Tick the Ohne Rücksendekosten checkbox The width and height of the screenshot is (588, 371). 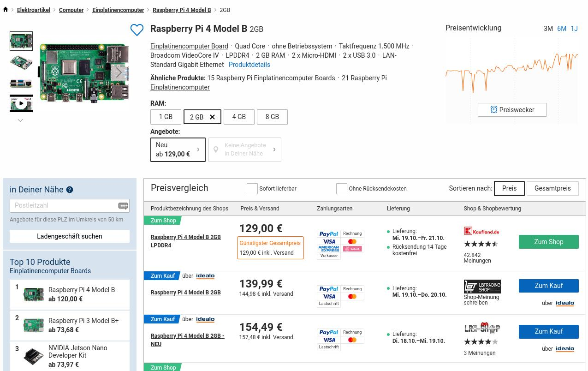click(x=342, y=189)
